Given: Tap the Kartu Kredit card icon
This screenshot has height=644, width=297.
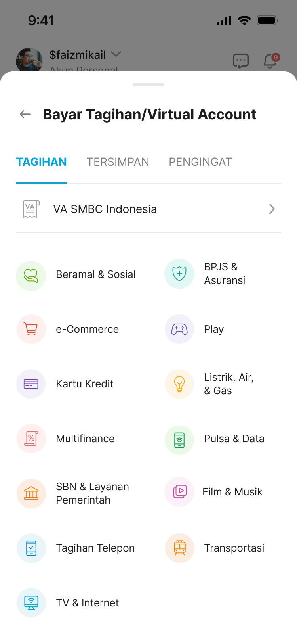Looking at the screenshot, I should (x=31, y=384).
